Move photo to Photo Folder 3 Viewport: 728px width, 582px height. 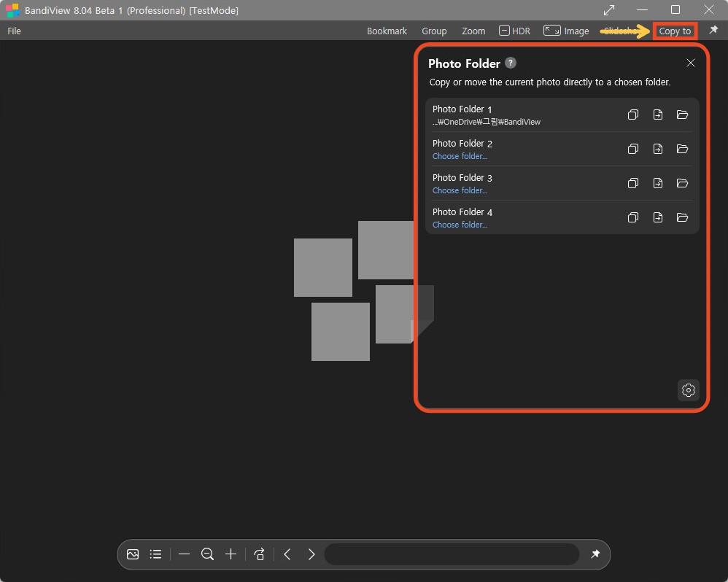point(658,183)
